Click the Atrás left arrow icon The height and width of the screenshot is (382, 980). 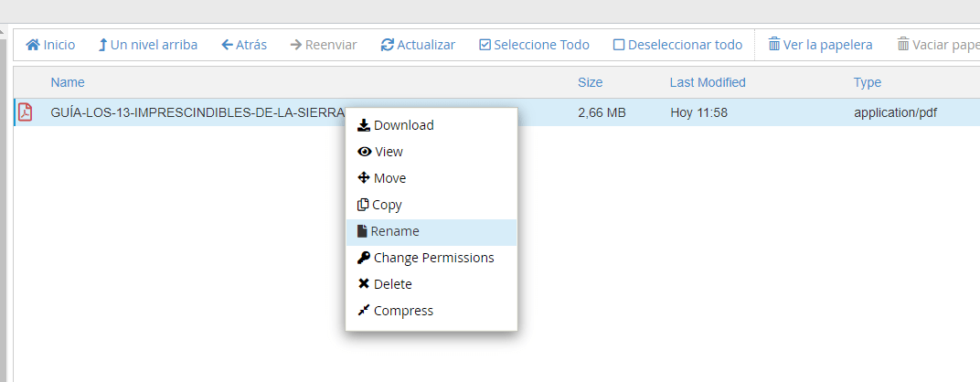[228, 45]
